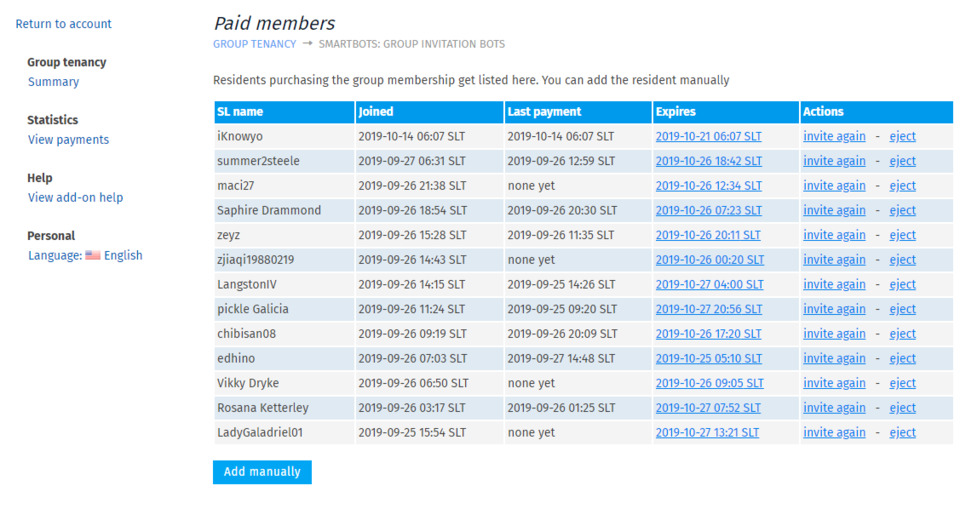960x520 pixels.
Task: Click the Add manually button
Action: pos(262,472)
